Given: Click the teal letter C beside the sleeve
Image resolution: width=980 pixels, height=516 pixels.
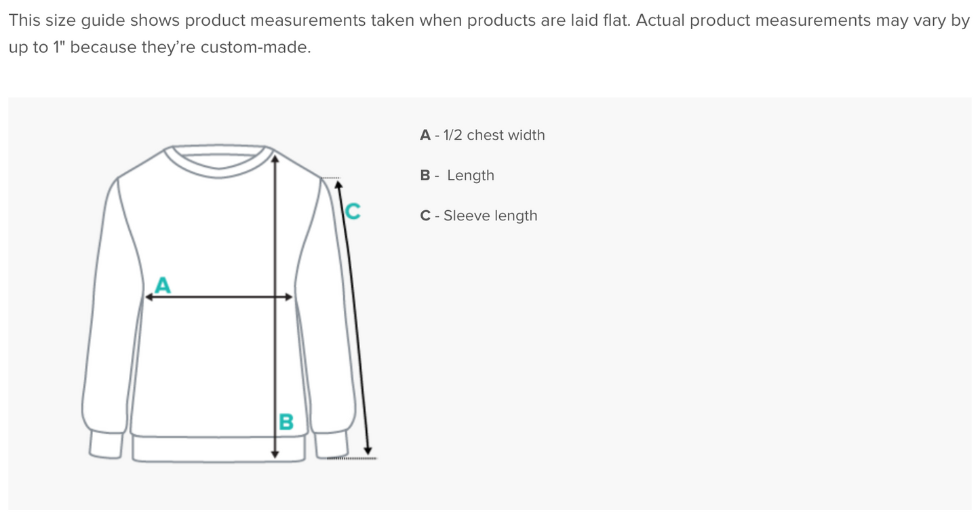Looking at the screenshot, I should pos(353,212).
